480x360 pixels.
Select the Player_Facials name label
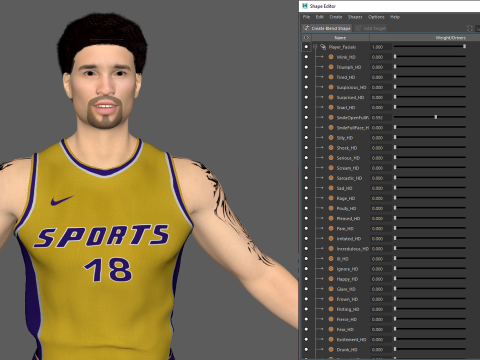[342, 47]
